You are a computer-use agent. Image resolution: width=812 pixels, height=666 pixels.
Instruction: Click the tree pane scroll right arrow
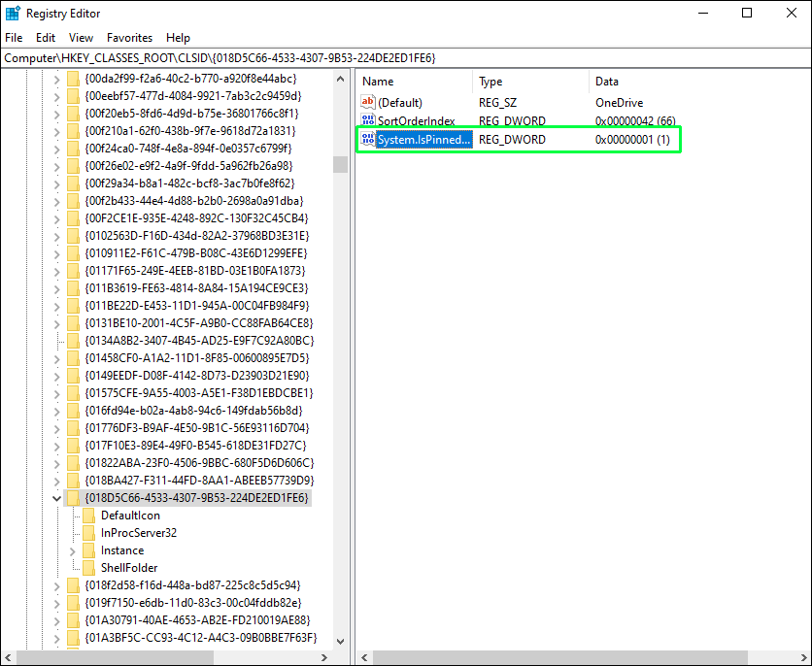coord(324,657)
